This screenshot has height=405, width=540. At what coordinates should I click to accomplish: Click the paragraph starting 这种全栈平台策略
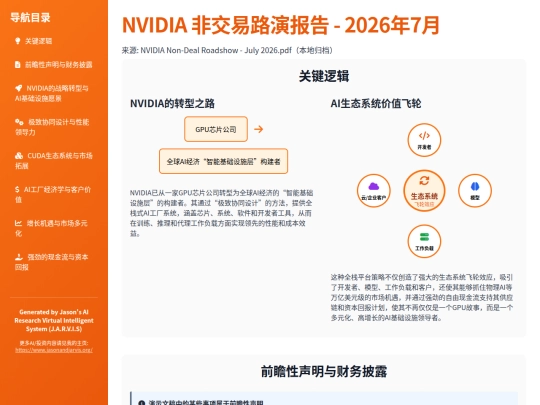point(422,297)
